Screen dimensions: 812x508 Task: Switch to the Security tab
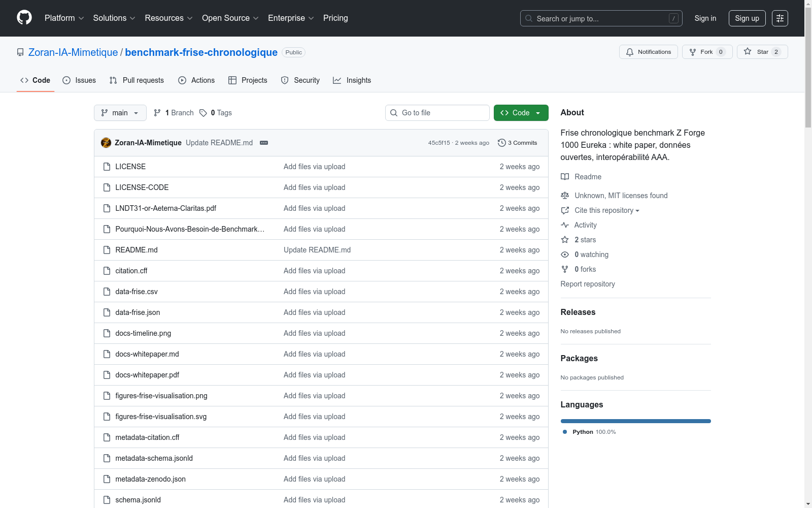pyautogui.click(x=300, y=80)
